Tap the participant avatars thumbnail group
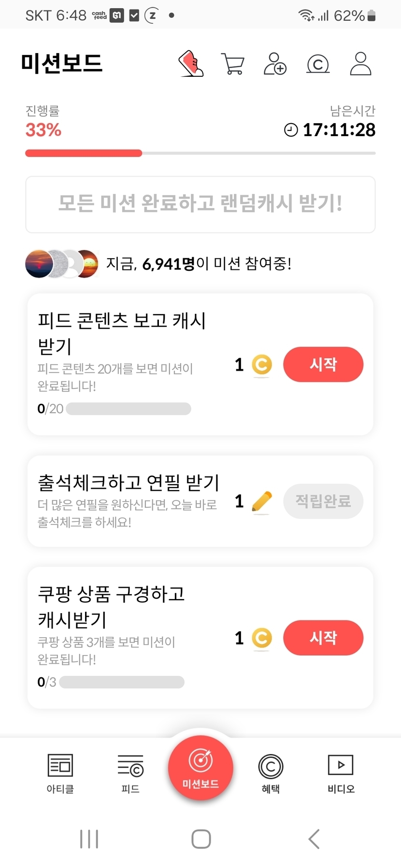This screenshot has width=401, height=868. (x=62, y=264)
